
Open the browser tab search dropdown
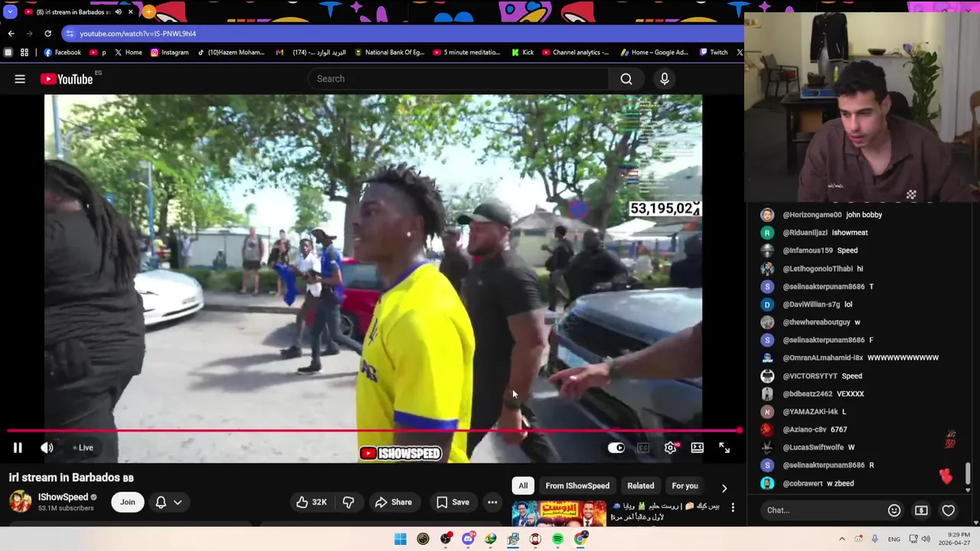pos(10,12)
